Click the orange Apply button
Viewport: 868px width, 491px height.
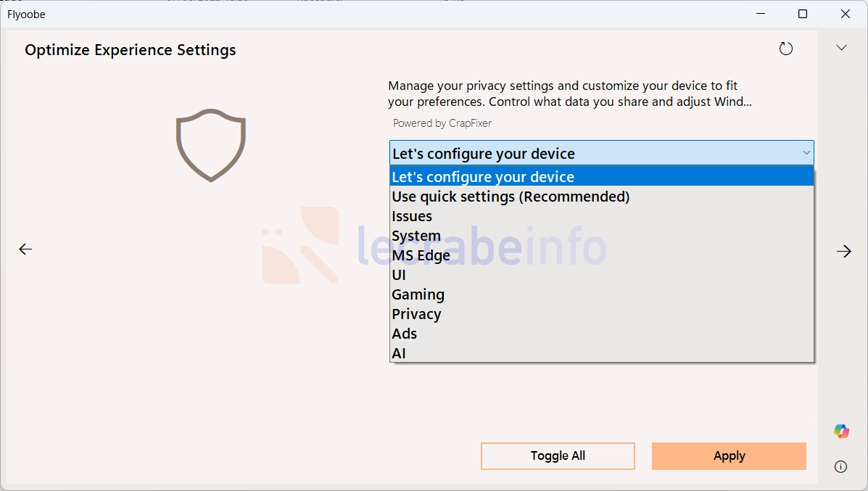(x=729, y=456)
